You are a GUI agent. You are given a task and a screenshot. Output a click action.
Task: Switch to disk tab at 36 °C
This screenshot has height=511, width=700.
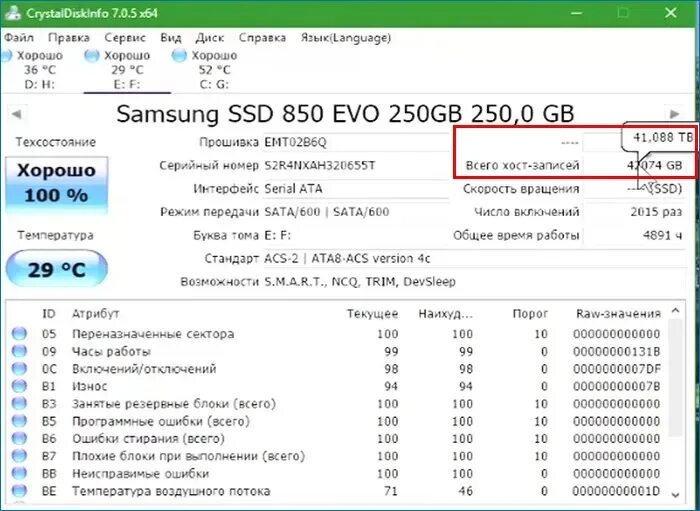[x=40, y=70]
